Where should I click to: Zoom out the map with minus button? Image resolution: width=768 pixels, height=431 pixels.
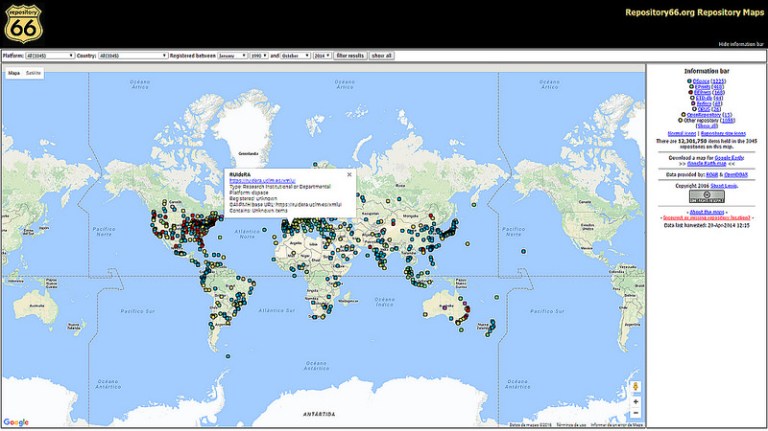point(635,413)
